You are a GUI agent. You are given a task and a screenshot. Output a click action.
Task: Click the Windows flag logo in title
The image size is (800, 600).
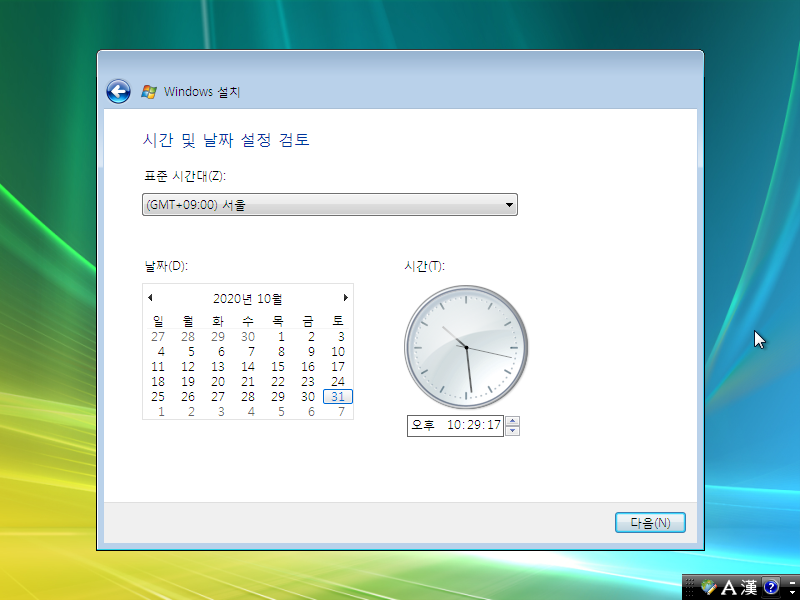tap(149, 92)
